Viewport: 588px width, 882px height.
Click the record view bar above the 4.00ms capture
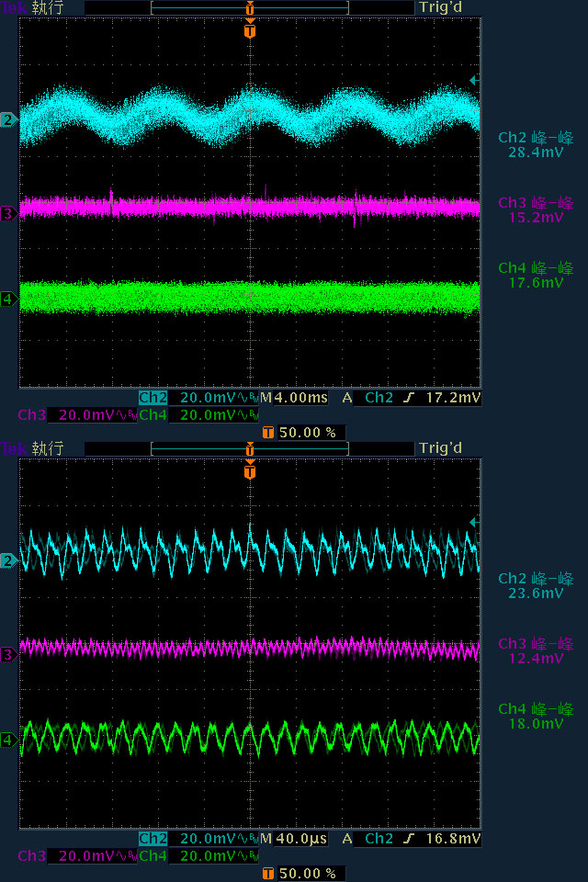[250, 8]
